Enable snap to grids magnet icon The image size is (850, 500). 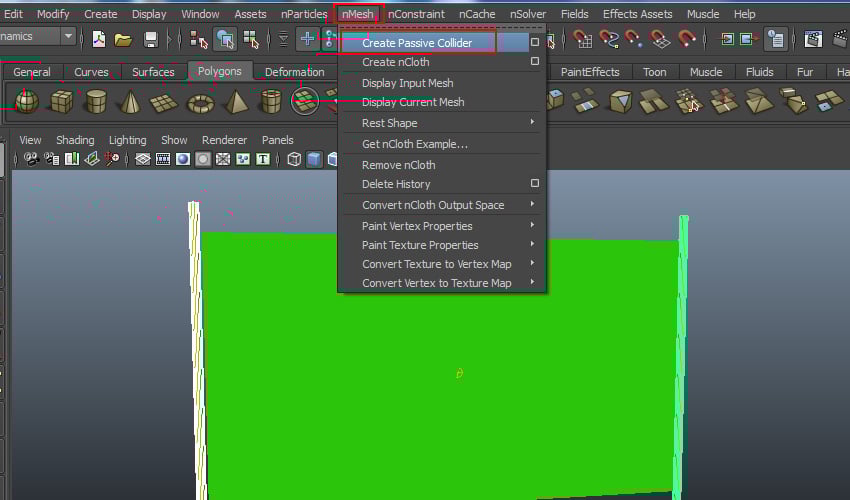[583, 39]
